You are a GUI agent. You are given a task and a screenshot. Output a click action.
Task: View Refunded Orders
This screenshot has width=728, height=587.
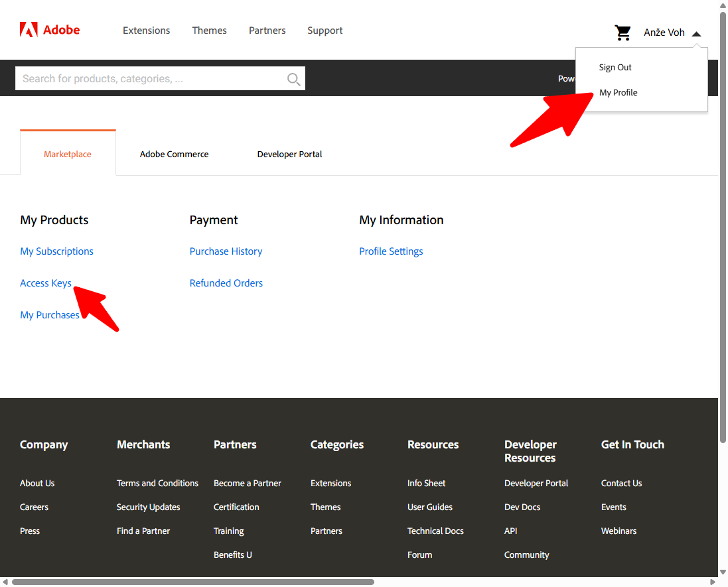tap(226, 283)
